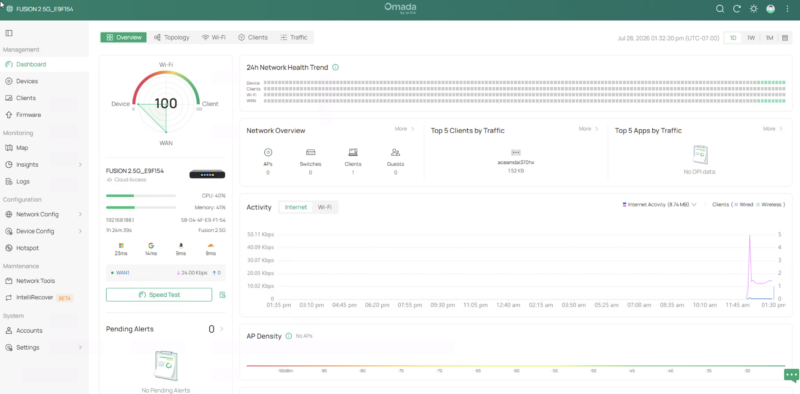Screen dimensions: 800x394
Task: Select Internet in the Activity toggle
Action: click(296, 207)
